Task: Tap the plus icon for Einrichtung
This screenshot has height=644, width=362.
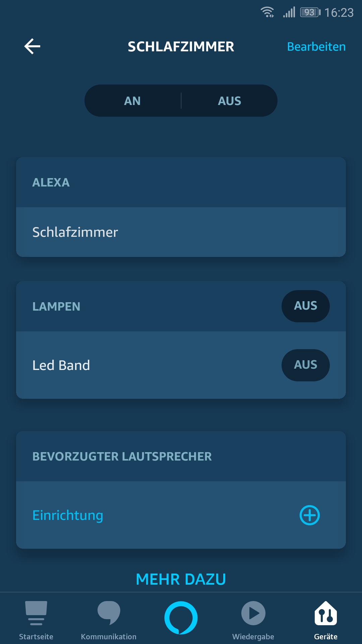Action: (309, 515)
